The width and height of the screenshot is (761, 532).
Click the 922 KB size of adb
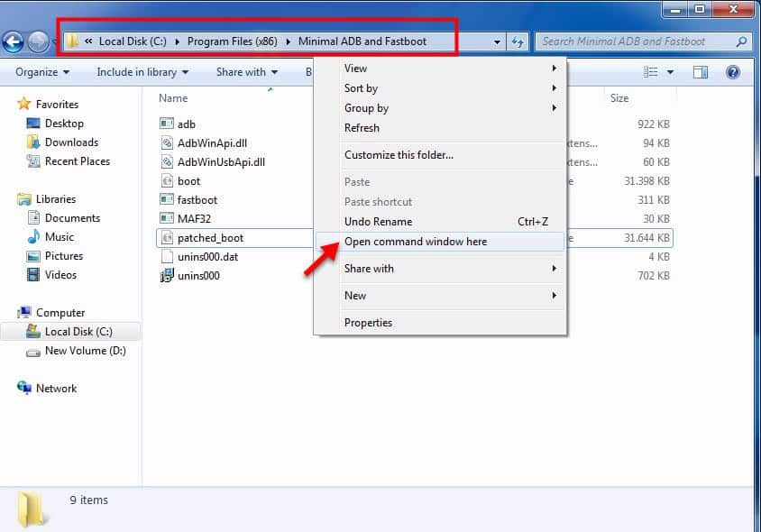(x=654, y=124)
